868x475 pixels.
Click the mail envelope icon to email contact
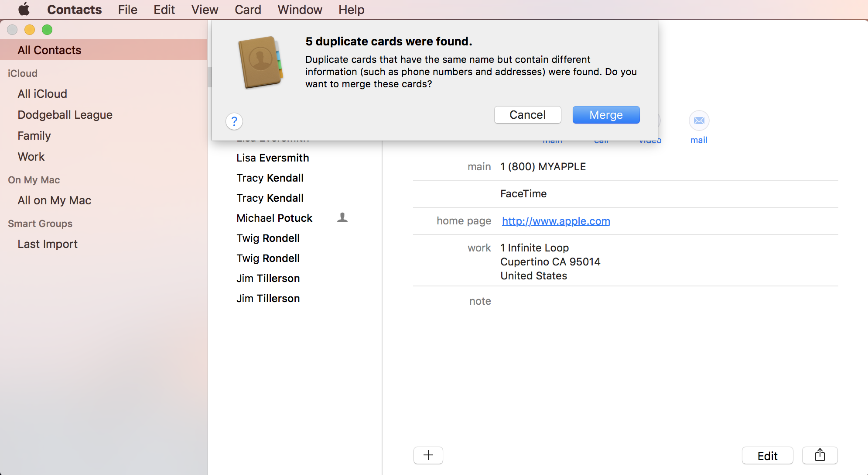point(698,120)
